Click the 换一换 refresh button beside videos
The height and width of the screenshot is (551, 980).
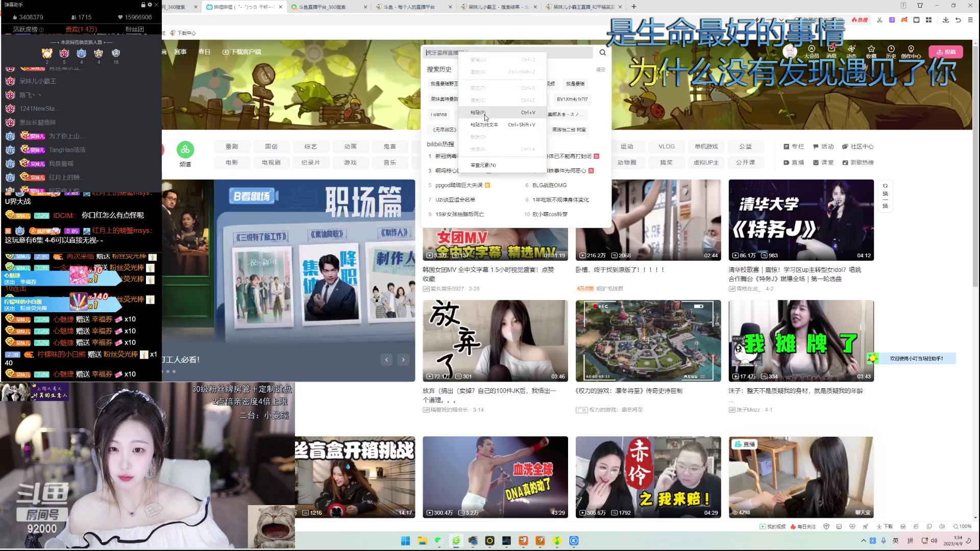[885, 196]
